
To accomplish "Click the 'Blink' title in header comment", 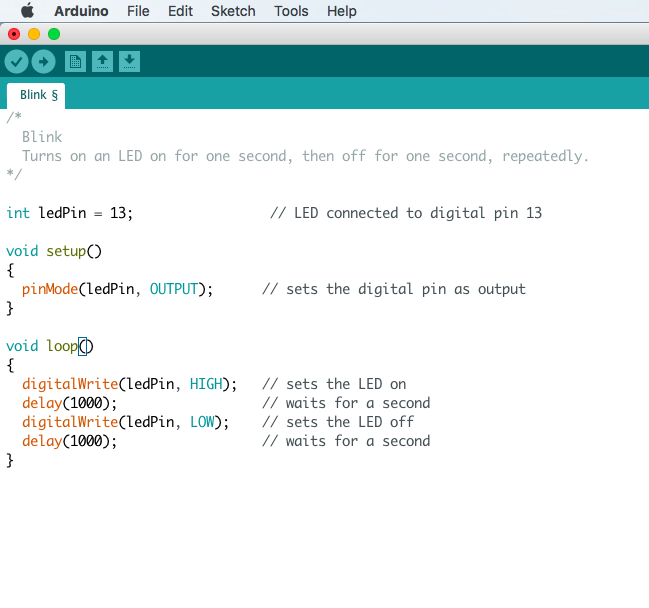I will click(x=42, y=137).
